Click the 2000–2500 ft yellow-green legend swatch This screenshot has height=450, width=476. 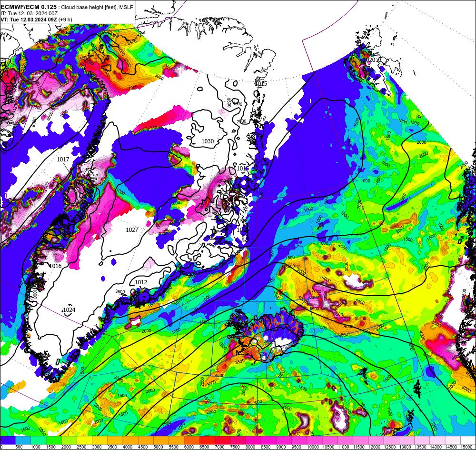pos(69,440)
